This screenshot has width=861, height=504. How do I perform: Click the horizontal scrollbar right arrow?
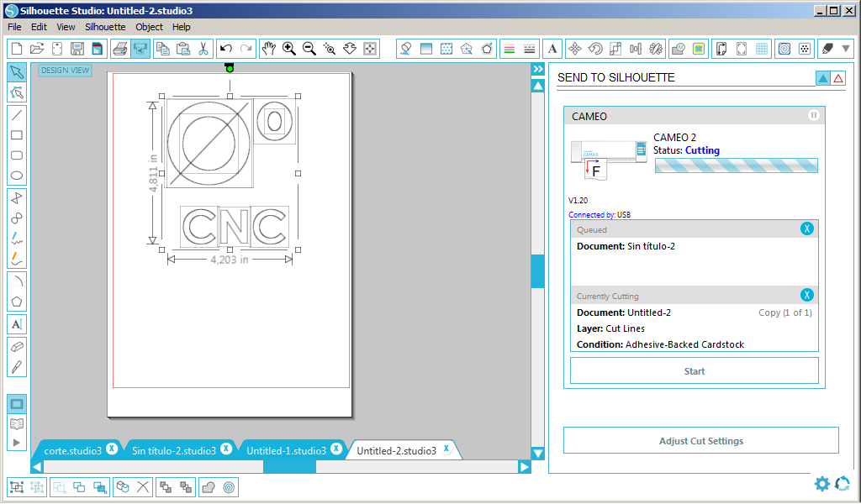525,467
